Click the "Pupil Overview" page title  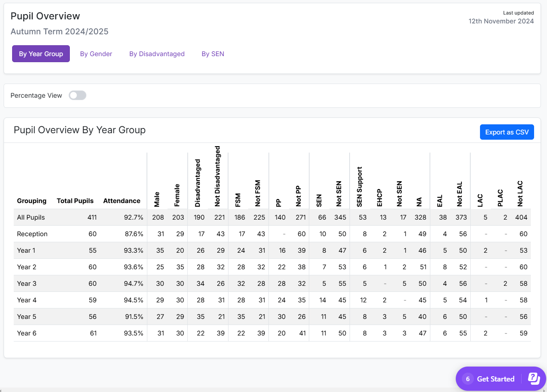[45, 16]
